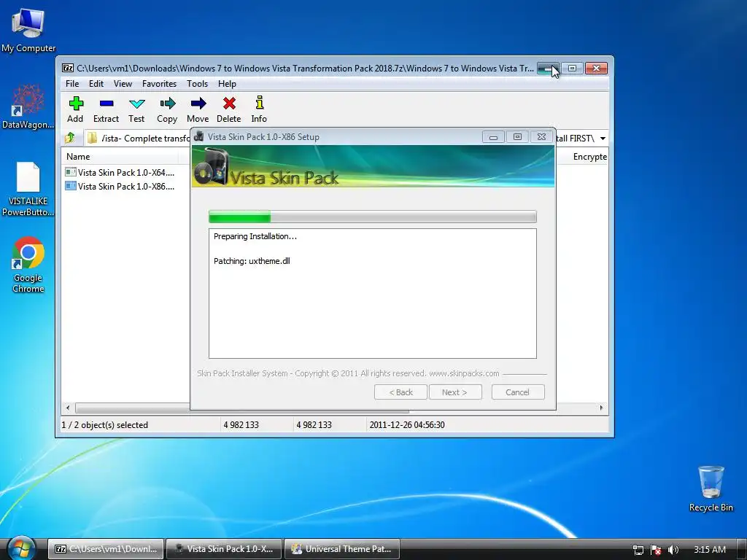Click the horizontal scrollbar right arrow
Image resolution: width=747 pixels, height=560 pixels.
point(601,408)
